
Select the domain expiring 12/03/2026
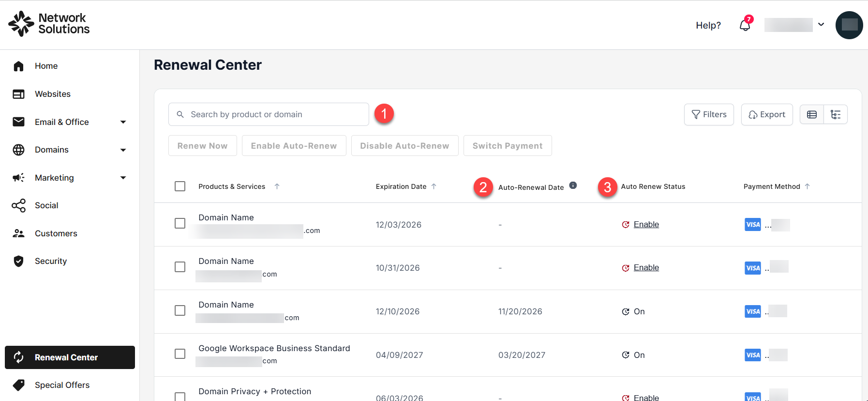click(x=180, y=223)
